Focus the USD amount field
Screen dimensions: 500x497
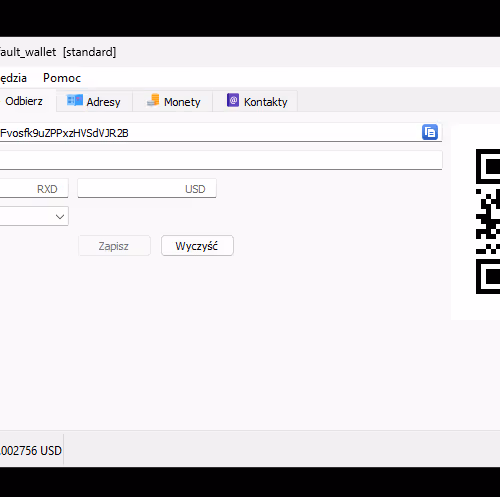click(x=147, y=188)
